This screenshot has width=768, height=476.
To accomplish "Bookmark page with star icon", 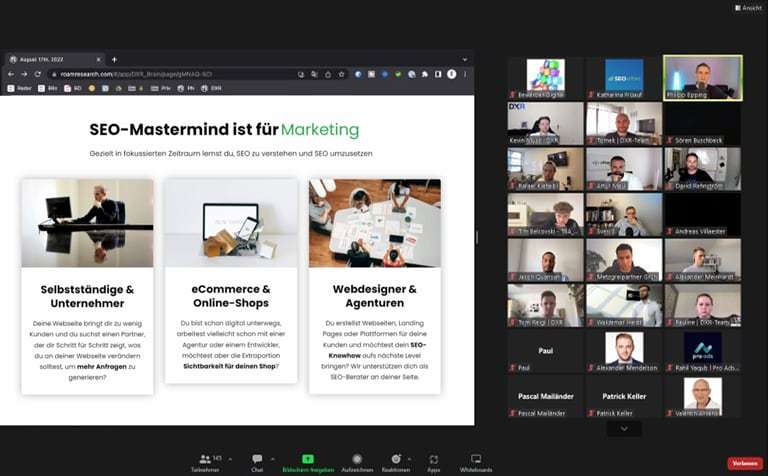I will (x=341, y=74).
